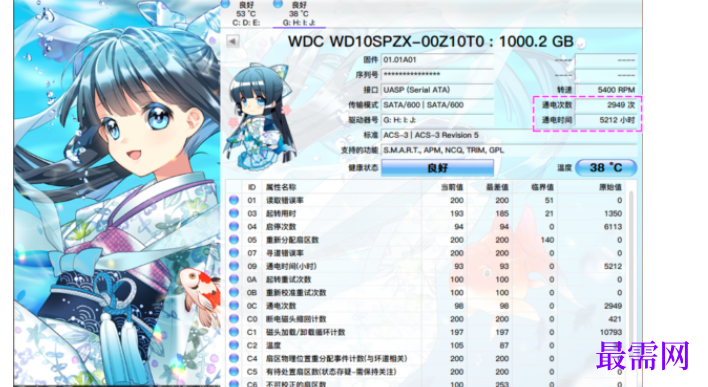Click status orb for attribute 07 寻道错误率
The height and width of the screenshot is (387, 708).
point(234,253)
